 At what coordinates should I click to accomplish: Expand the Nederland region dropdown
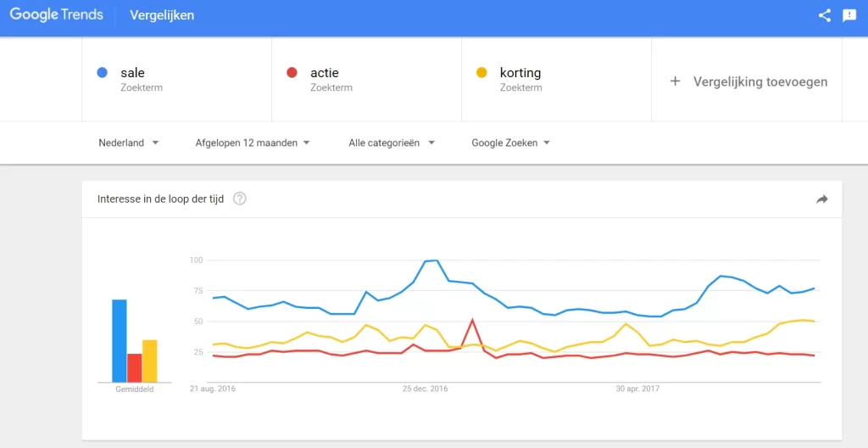click(129, 143)
